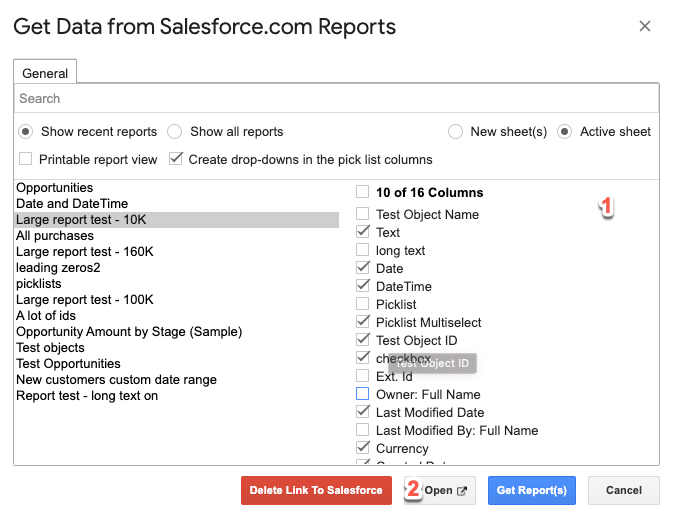Select Show recent reports option

tap(26, 131)
